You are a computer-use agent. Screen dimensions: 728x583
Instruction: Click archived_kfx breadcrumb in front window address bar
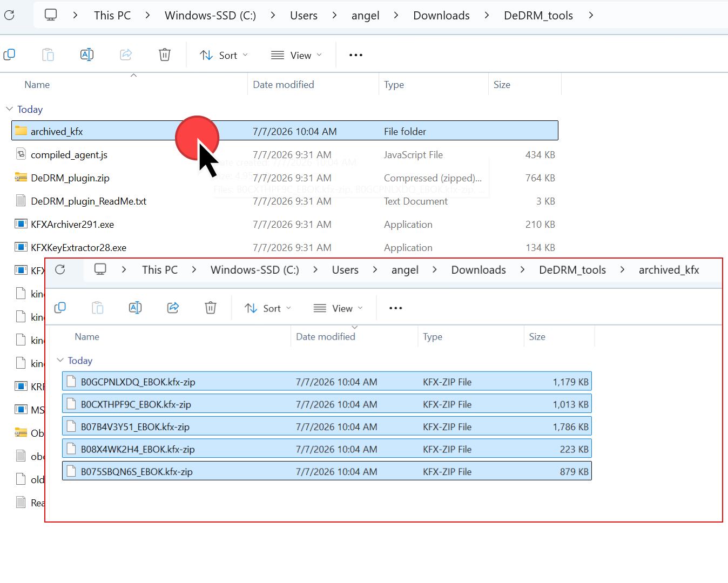[x=669, y=269]
